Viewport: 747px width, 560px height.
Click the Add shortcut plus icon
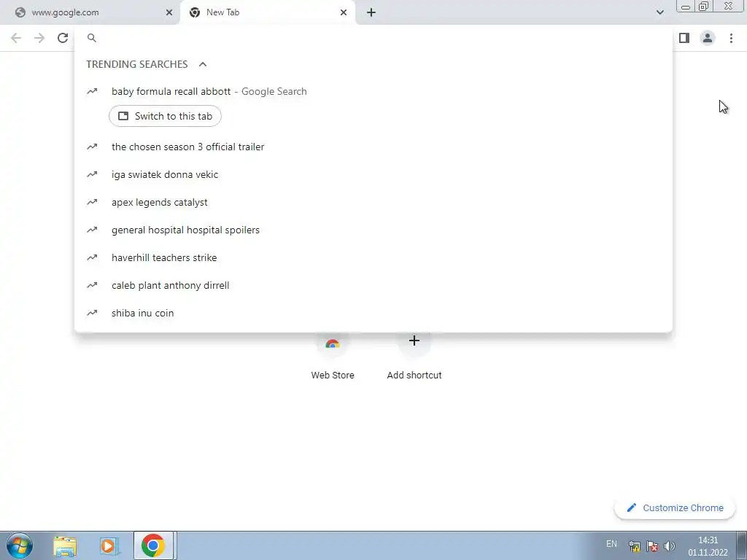click(414, 341)
